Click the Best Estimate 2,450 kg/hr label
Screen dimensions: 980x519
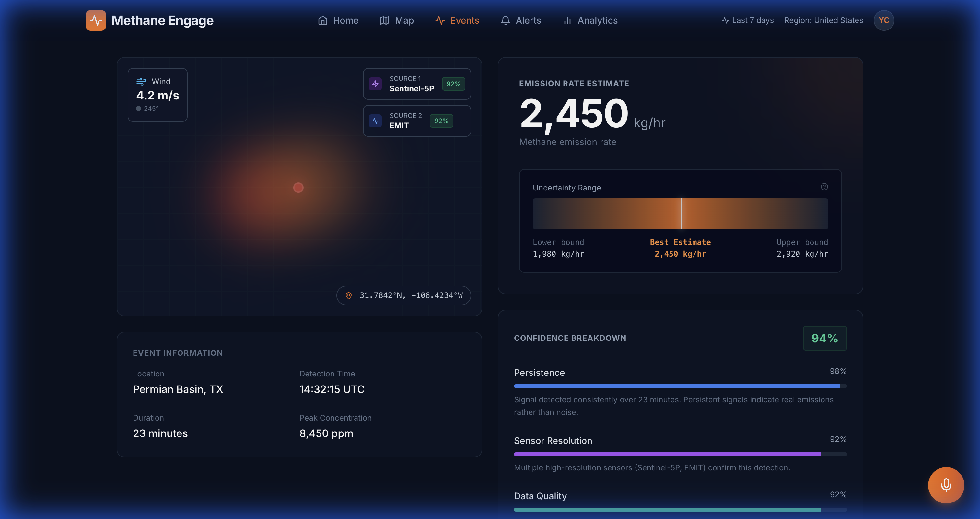pos(680,248)
